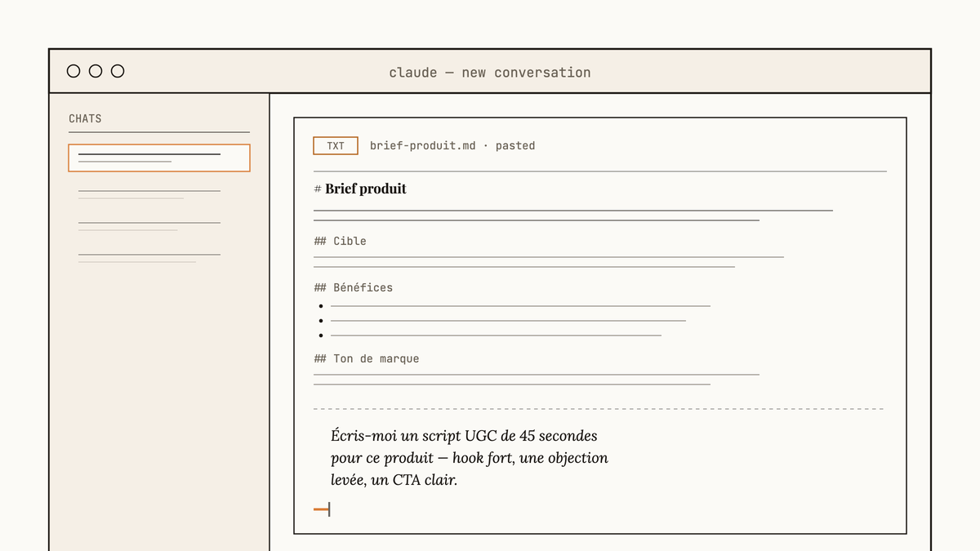
Task: Click the first window control circle
Action: pos(73,71)
